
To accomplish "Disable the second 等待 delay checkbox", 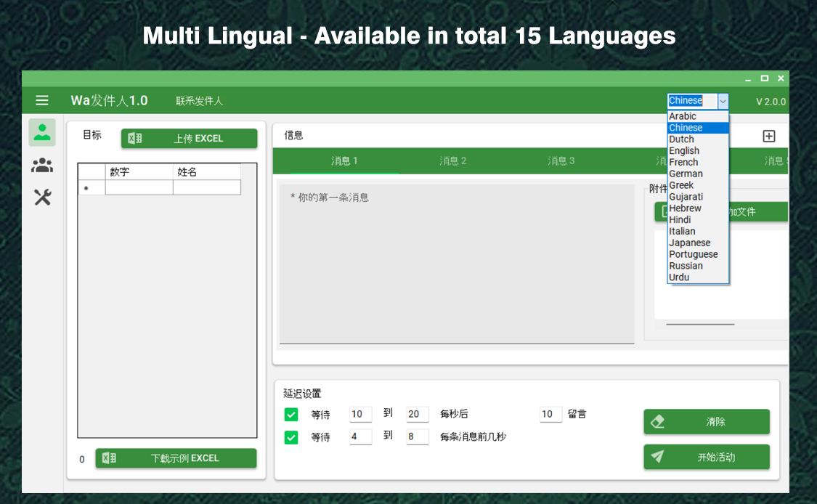I will coord(290,437).
